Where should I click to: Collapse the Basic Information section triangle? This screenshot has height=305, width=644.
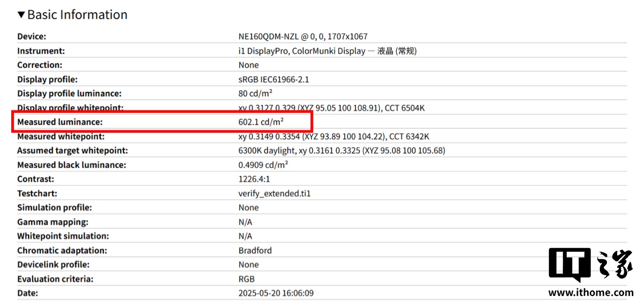21,15
